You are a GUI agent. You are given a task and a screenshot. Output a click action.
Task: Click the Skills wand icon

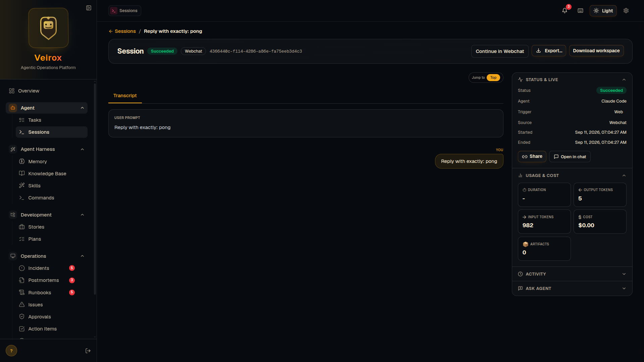(22, 186)
